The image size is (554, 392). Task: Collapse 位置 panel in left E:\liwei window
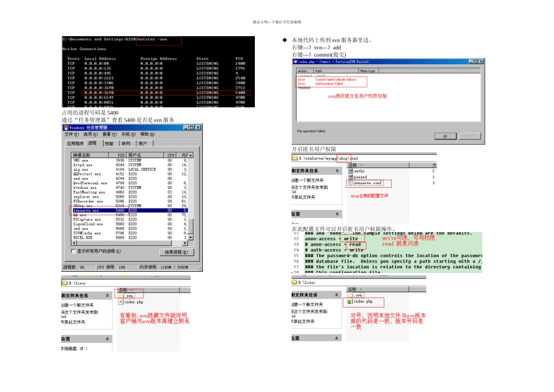point(107,339)
